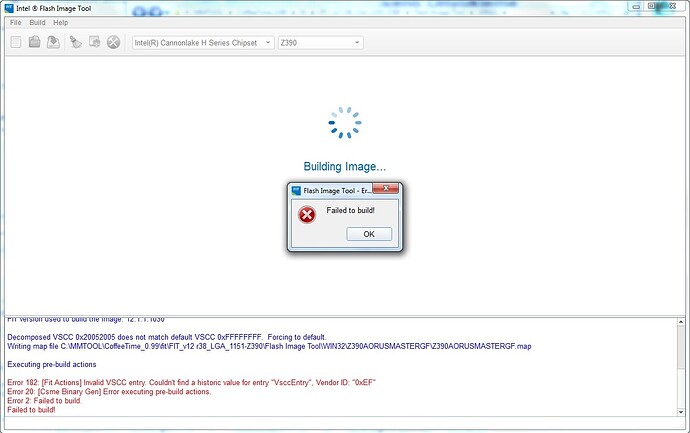Click the "Decomposed VSCC 0x20052005" log line
The height and width of the screenshot is (433, 690).
pyautogui.click(x=167, y=337)
